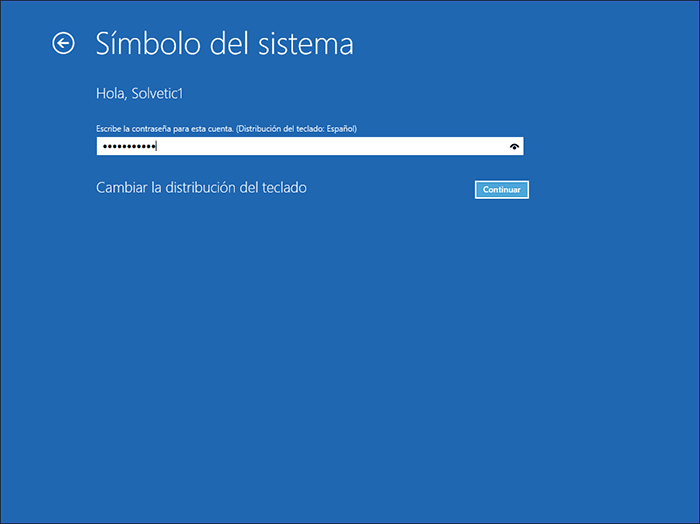700x524 pixels.
Task: Reveal the password with the eye icon
Action: [x=514, y=146]
